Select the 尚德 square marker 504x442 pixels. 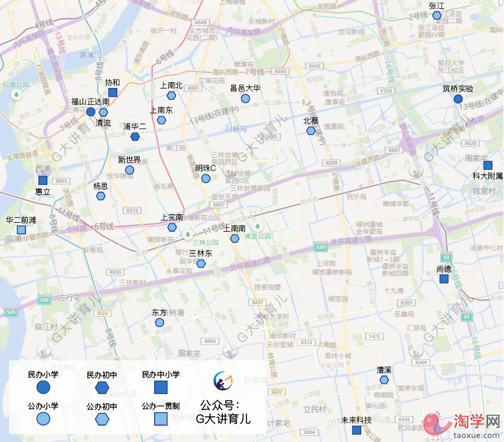pyautogui.click(x=444, y=279)
